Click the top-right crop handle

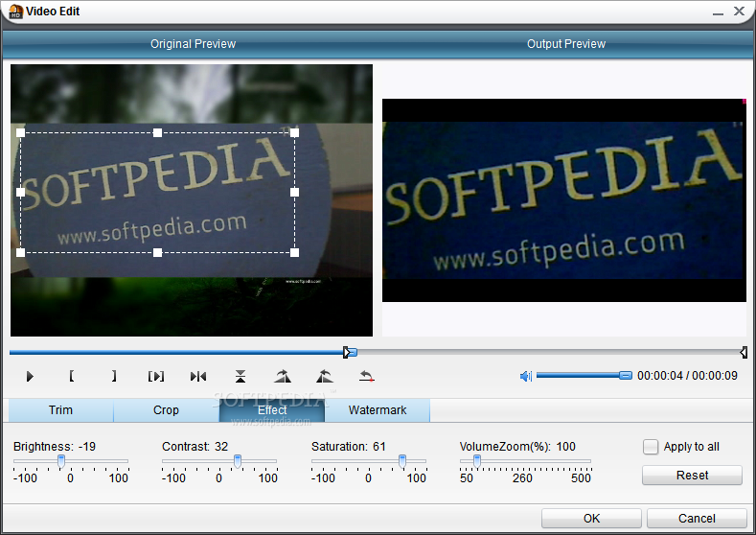pos(294,132)
